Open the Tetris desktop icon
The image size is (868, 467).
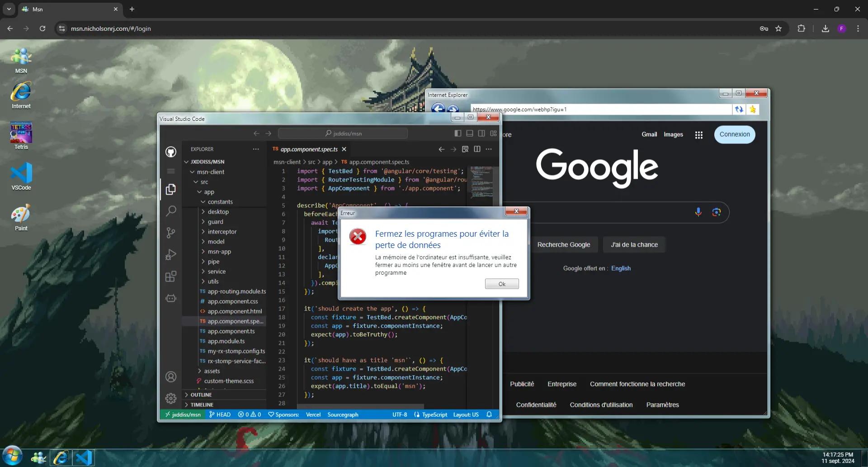coord(21,135)
